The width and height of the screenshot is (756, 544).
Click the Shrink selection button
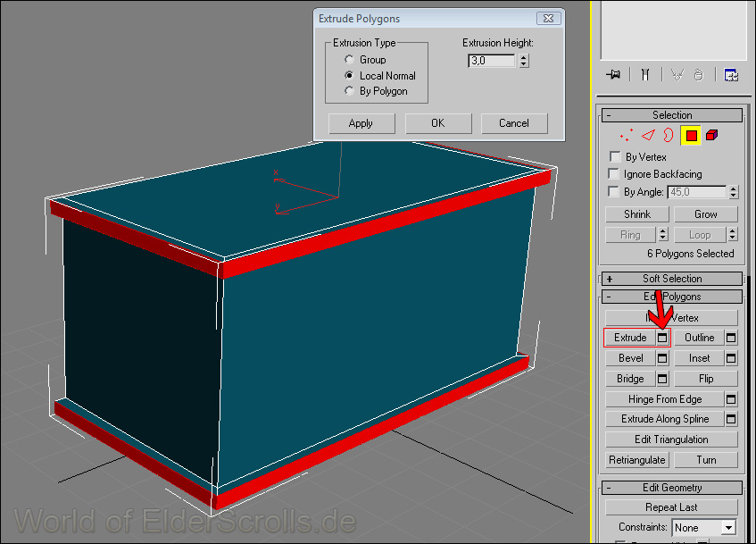(637, 214)
